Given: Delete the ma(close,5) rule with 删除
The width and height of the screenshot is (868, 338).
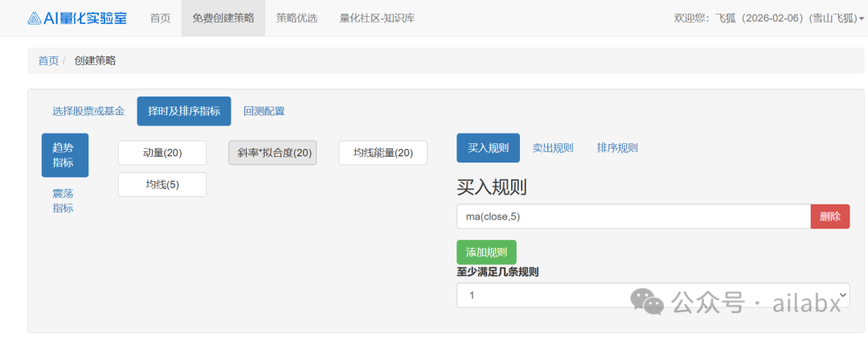Looking at the screenshot, I should 830,216.
